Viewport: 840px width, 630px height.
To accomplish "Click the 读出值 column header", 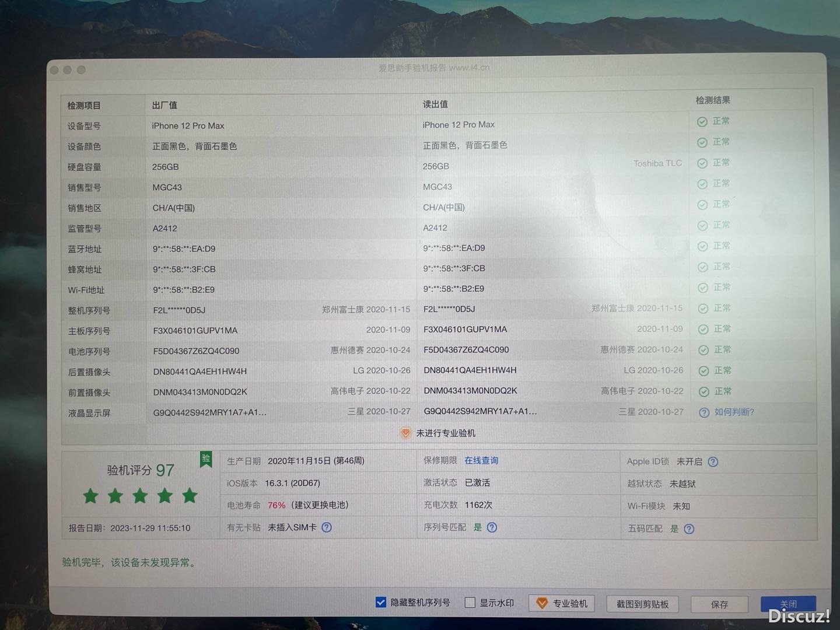I will click(435, 104).
